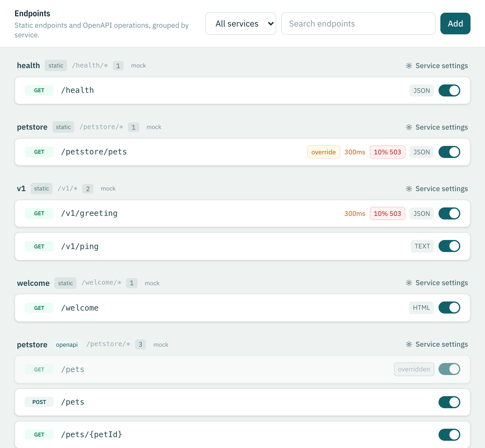Toggle the /pets/{petId} endpoint switch
The height and width of the screenshot is (448, 485).
(x=449, y=435)
